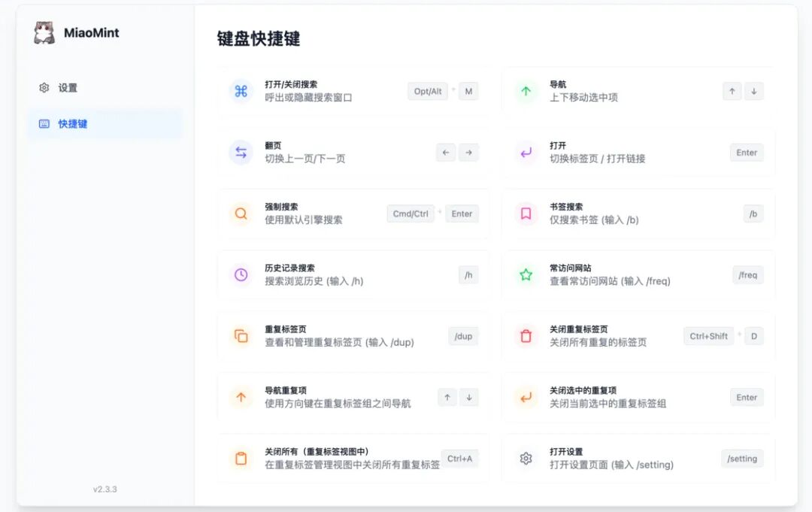The height and width of the screenshot is (512, 812).
Task: Click the 上下移动选中项 description
Action: (583, 97)
